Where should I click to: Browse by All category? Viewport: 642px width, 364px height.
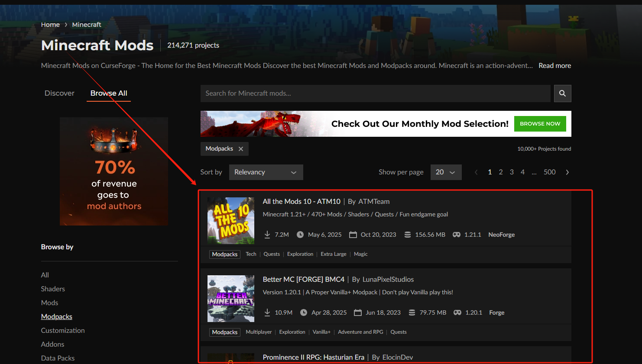(45, 275)
